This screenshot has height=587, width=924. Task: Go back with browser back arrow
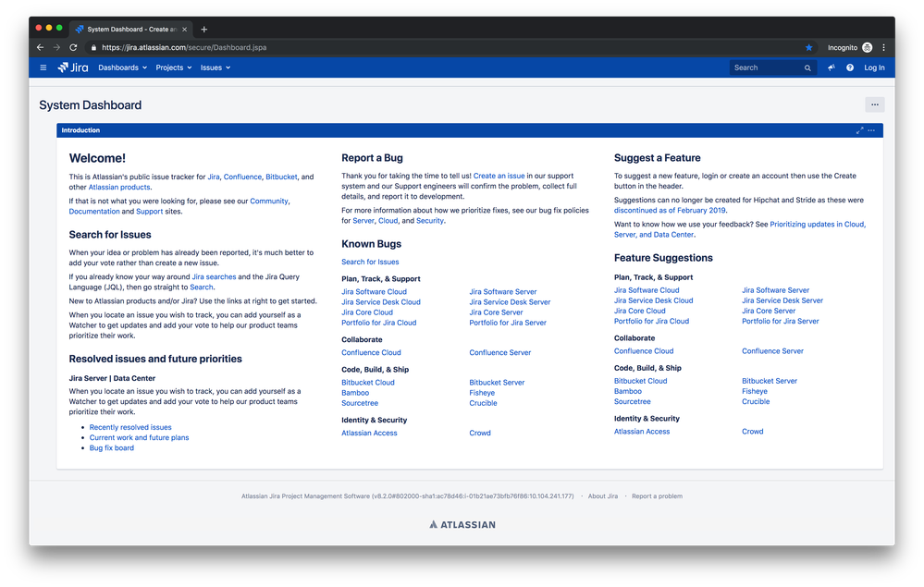coord(40,48)
